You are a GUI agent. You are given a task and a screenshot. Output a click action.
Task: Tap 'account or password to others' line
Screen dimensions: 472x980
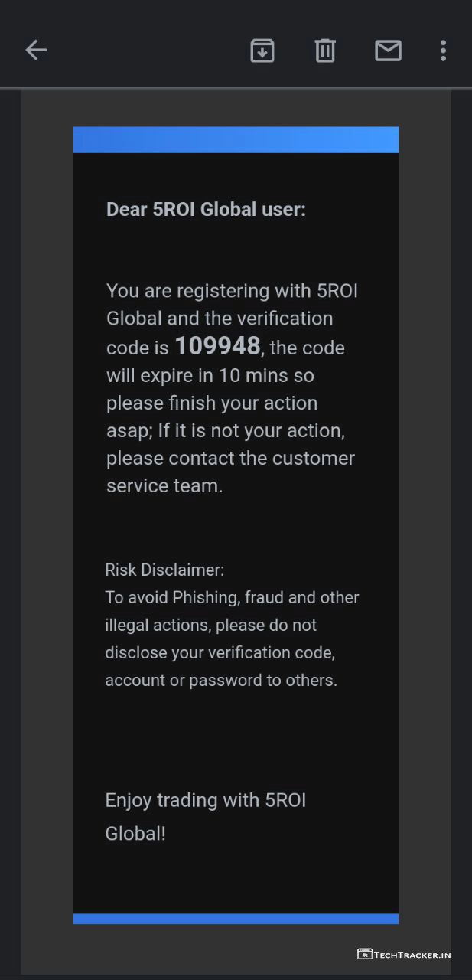click(221, 680)
